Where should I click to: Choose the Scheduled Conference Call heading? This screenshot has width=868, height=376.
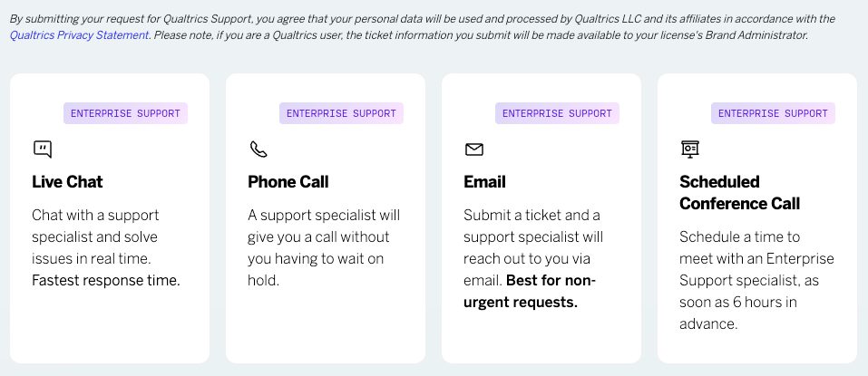[x=739, y=192]
